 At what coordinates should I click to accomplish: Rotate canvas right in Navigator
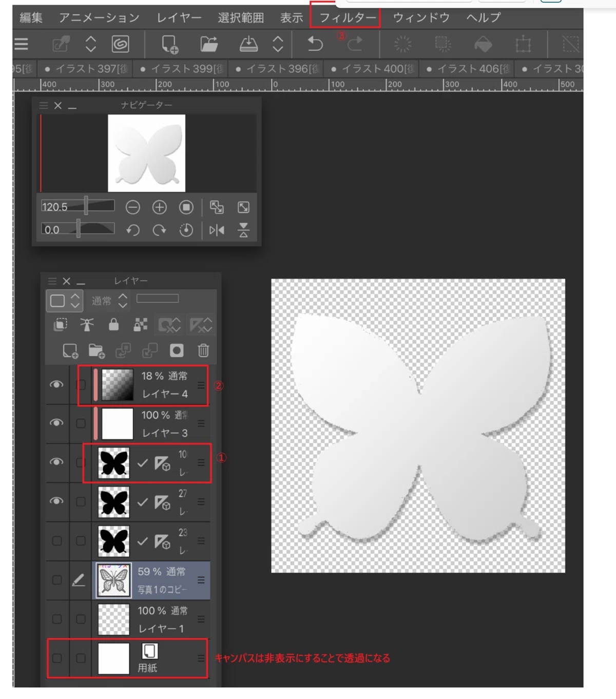(x=160, y=230)
